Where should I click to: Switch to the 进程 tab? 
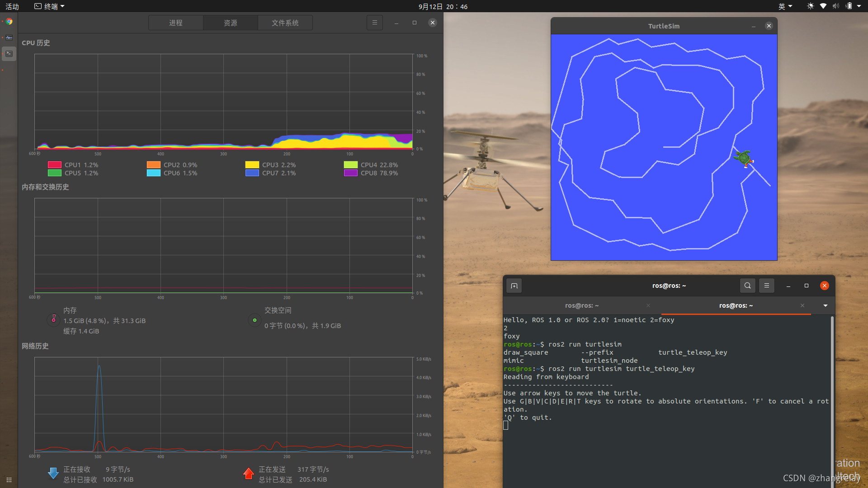click(x=176, y=23)
